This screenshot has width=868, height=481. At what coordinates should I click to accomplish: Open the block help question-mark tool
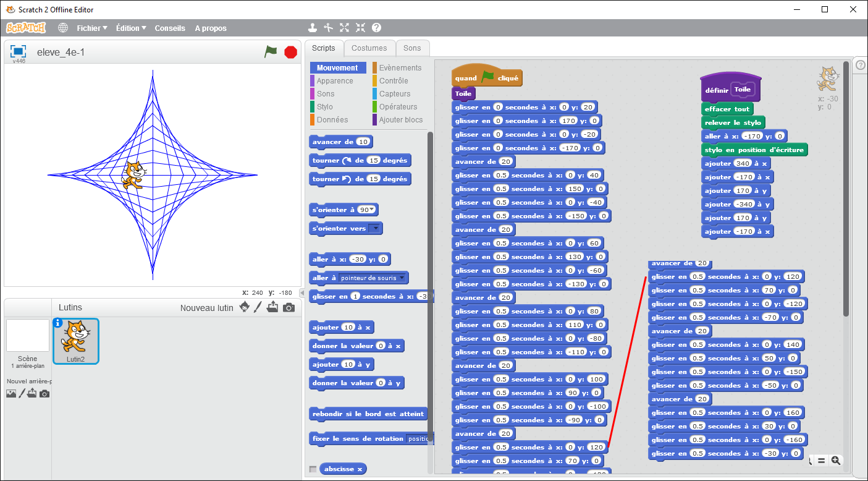(376, 28)
